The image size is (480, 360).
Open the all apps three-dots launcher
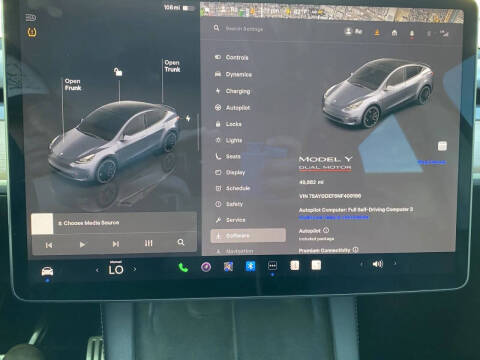pos(272,266)
